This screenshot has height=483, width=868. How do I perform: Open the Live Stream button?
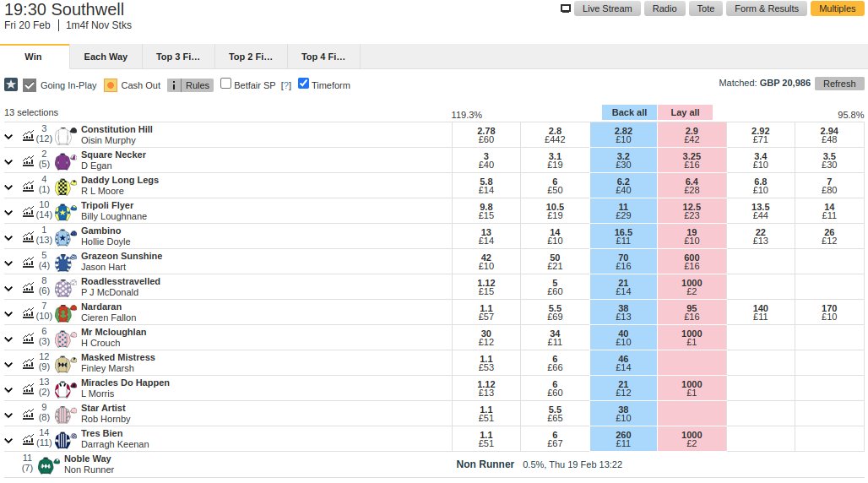[607, 8]
